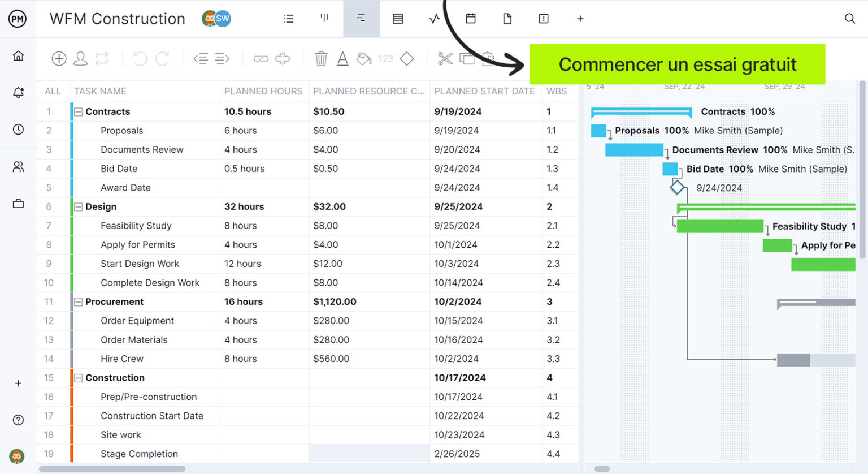This screenshot has height=474, width=868.
Task: Select the Site work task name
Action: pos(121,435)
